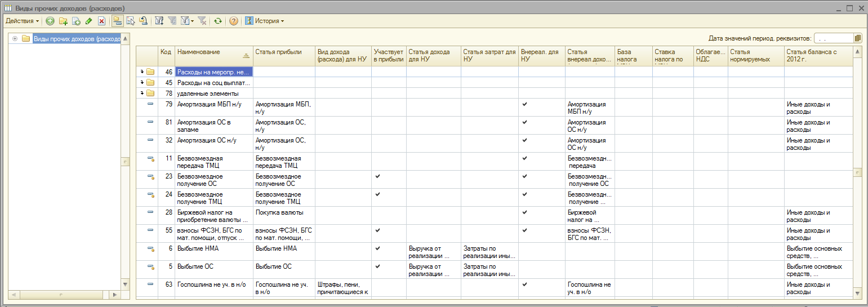Open Help with the question mark icon
Screen dimensions: 868x307
click(234, 21)
